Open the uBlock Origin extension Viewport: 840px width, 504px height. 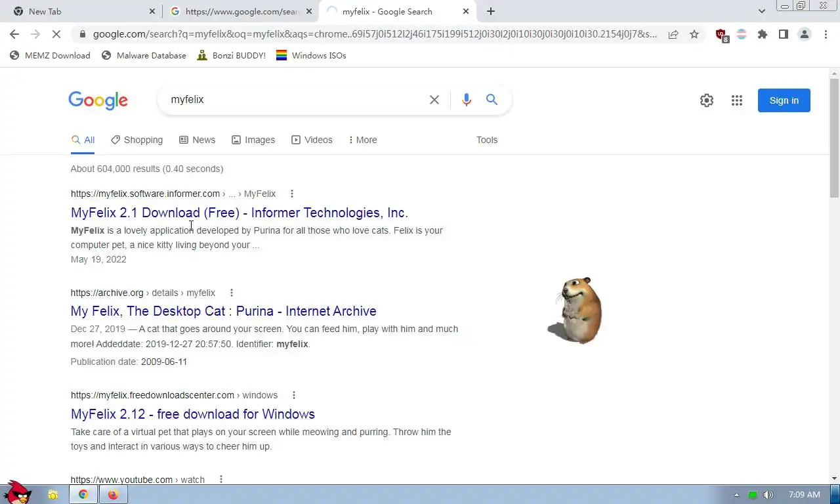pos(721,35)
